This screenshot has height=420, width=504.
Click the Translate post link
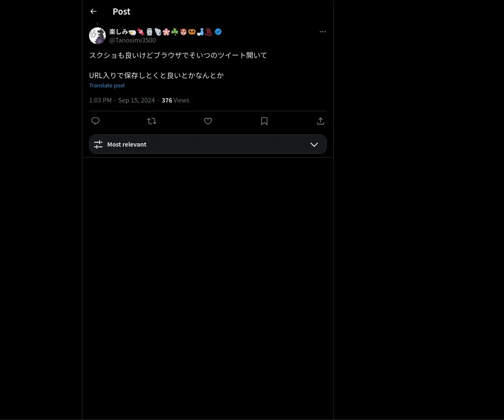107,85
